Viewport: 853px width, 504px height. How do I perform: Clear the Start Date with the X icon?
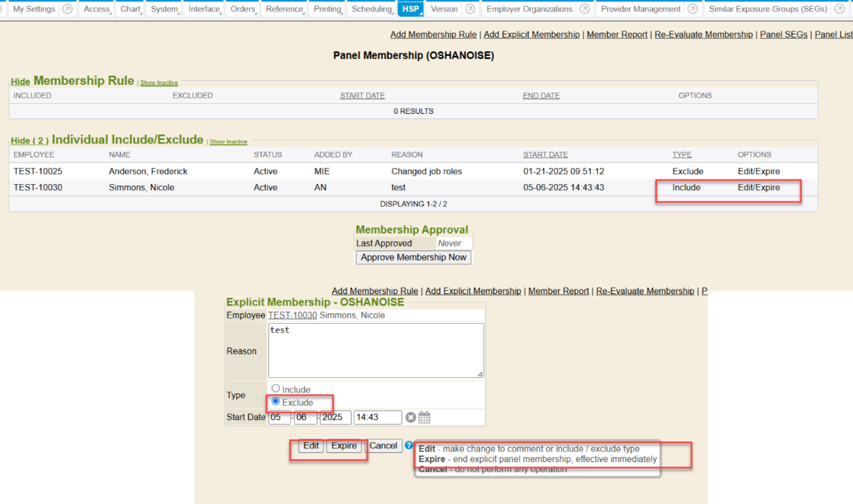tap(411, 418)
